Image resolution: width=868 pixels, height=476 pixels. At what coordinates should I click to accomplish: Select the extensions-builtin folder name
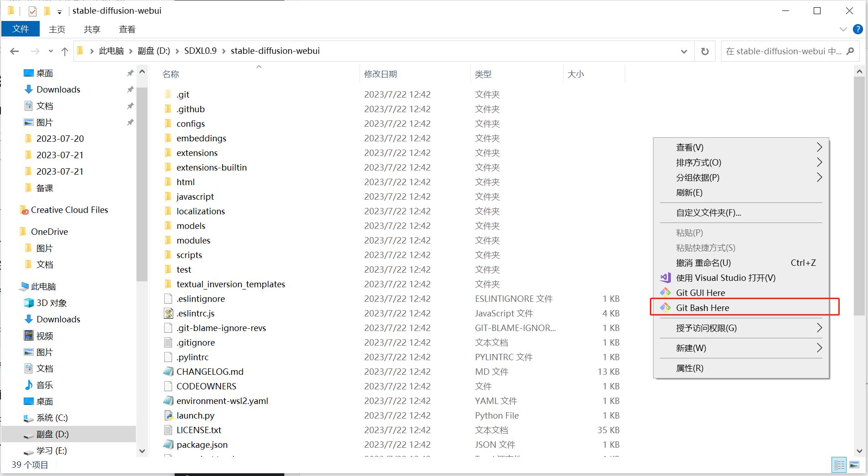[212, 167]
